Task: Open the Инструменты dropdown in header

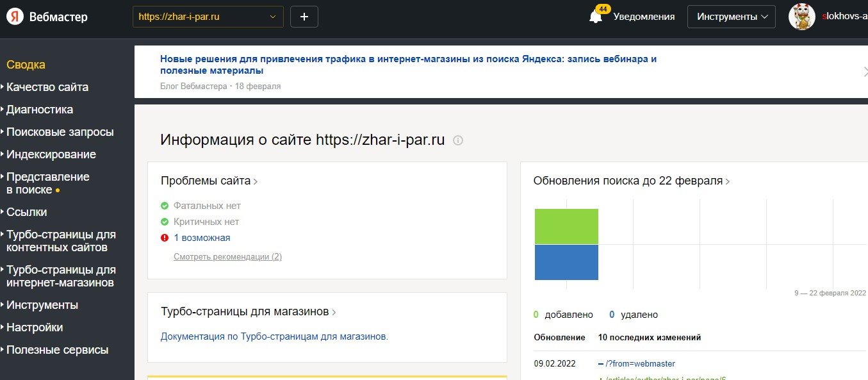Action: (732, 17)
